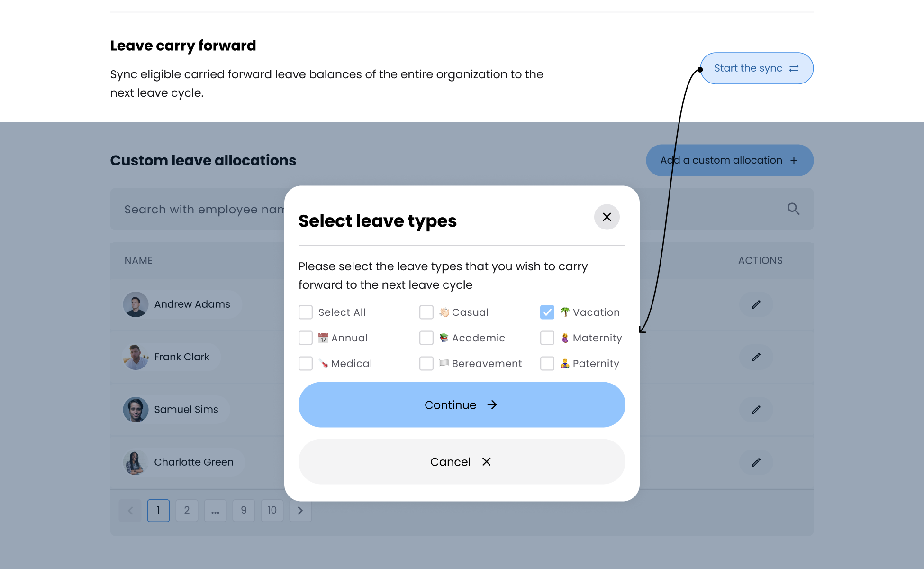
Task: Click the search magnifier icon
Action: [793, 209]
